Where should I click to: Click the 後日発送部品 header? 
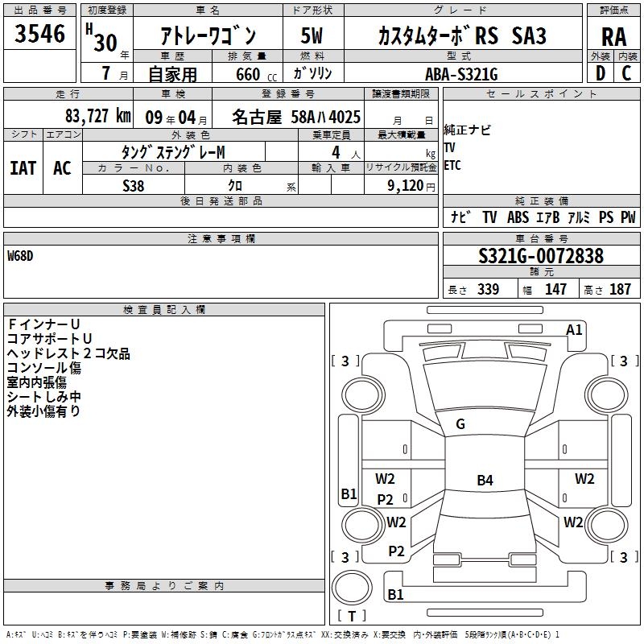[x=221, y=200]
